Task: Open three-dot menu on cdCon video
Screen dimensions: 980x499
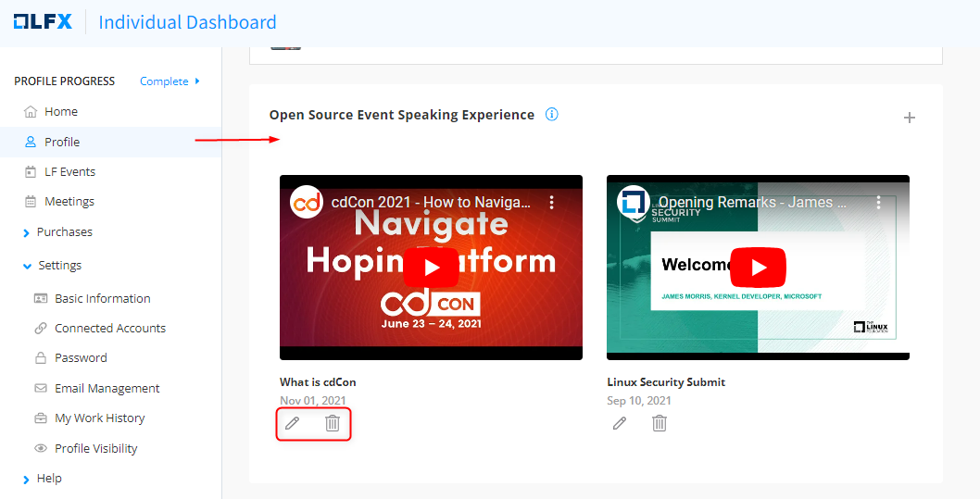Action: click(x=551, y=202)
